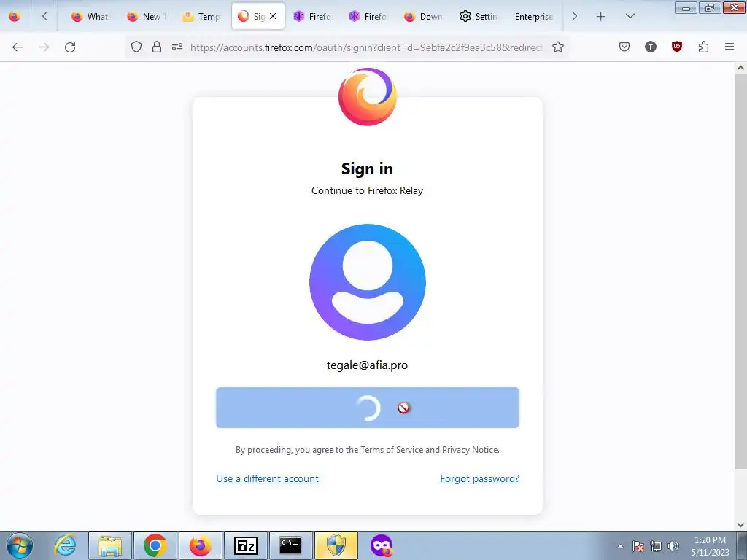Screen dimensions: 747x560
Task: Open the Firefox View pinned icon
Action: (x=15, y=16)
